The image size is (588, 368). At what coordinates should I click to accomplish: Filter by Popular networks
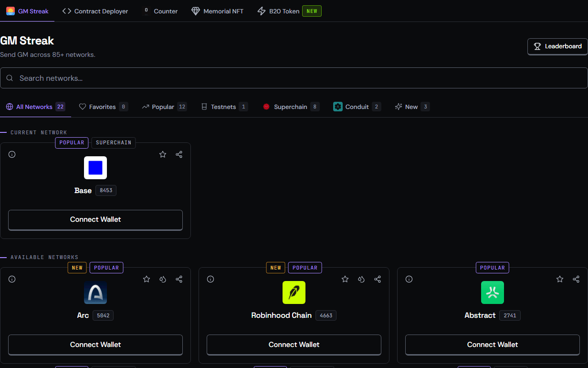[x=164, y=107]
